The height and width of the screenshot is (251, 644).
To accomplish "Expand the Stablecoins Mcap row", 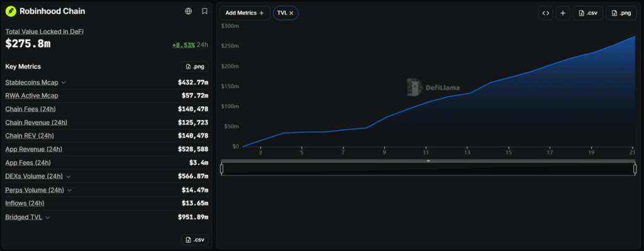I will pyautogui.click(x=64, y=82).
